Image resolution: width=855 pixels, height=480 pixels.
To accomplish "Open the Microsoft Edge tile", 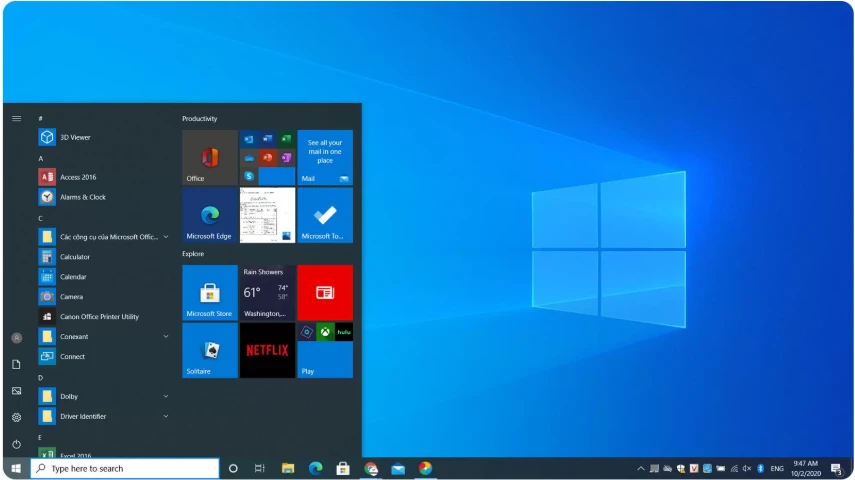I will point(210,215).
